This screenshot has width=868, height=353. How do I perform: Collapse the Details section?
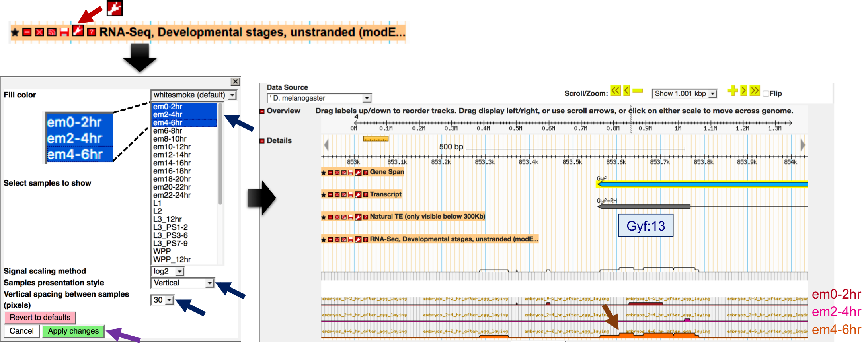point(262,141)
